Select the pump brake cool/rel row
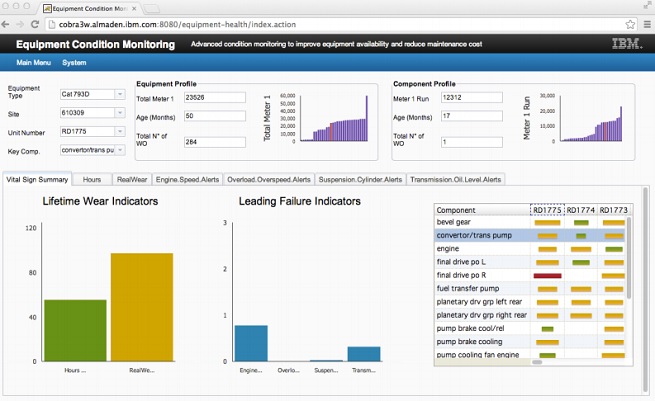The width and height of the screenshot is (655, 401). pos(530,329)
